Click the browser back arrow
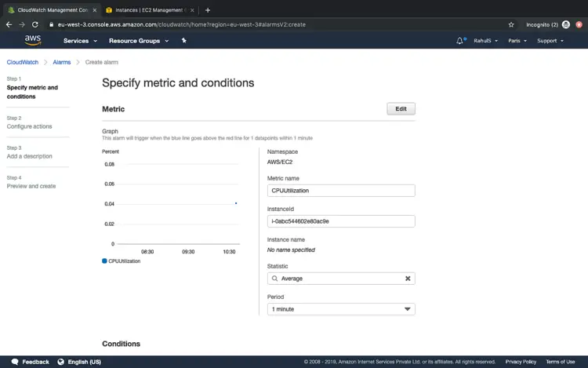This screenshot has height=368, width=588. (x=9, y=24)
